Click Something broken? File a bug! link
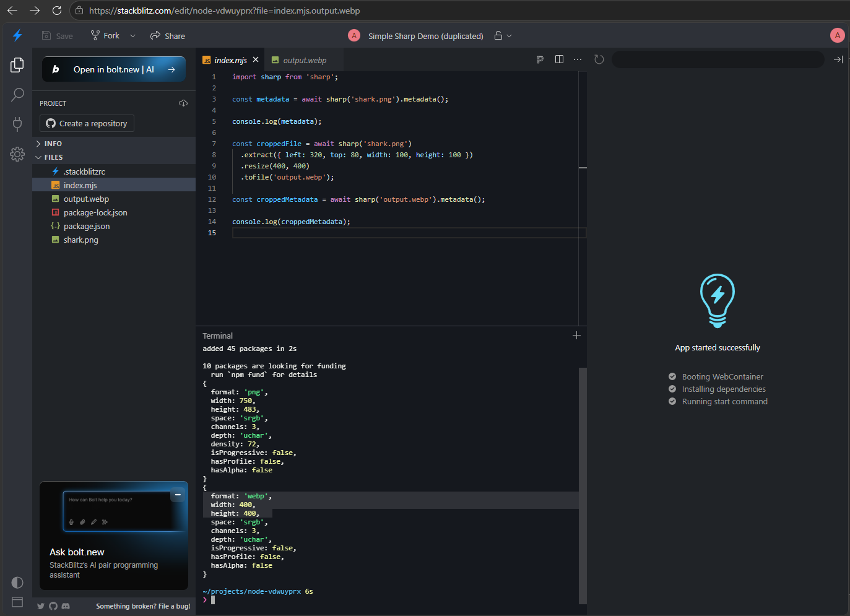Image resolution: width=850 pixels, height=616 pixels. point(143,606)
